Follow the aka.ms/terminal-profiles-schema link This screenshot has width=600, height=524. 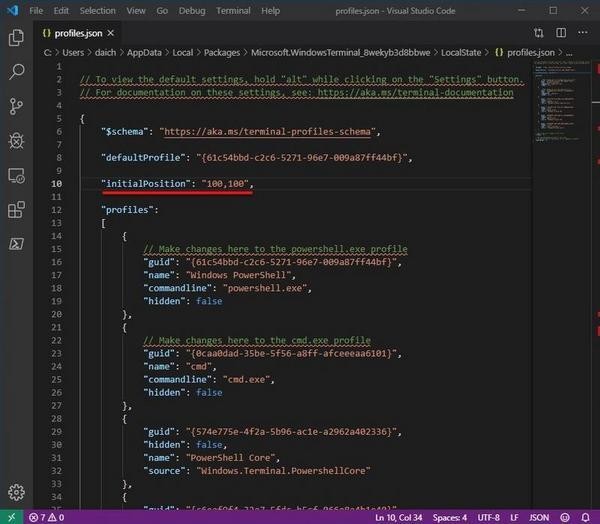pyautogui.click(x=267, y=132)
